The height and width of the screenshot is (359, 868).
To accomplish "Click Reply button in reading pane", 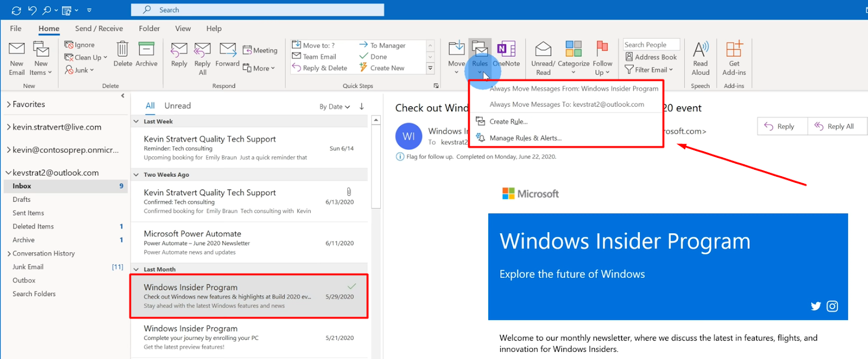I will coord(782,126).
